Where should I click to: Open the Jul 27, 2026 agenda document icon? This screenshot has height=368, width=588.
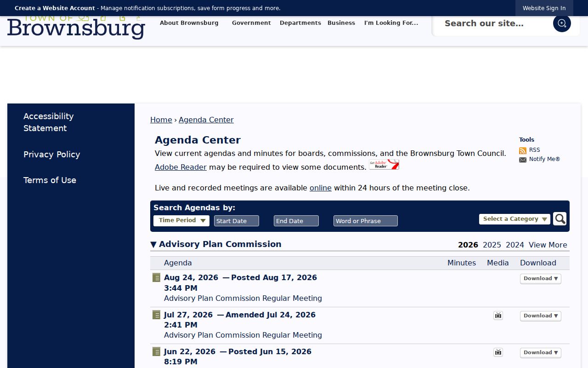157,315
